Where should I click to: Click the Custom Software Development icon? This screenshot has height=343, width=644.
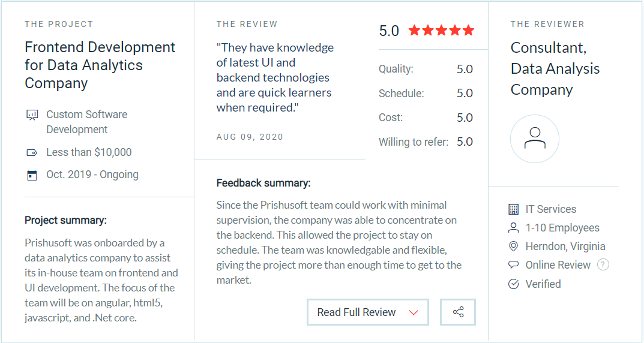coord(32,115)
